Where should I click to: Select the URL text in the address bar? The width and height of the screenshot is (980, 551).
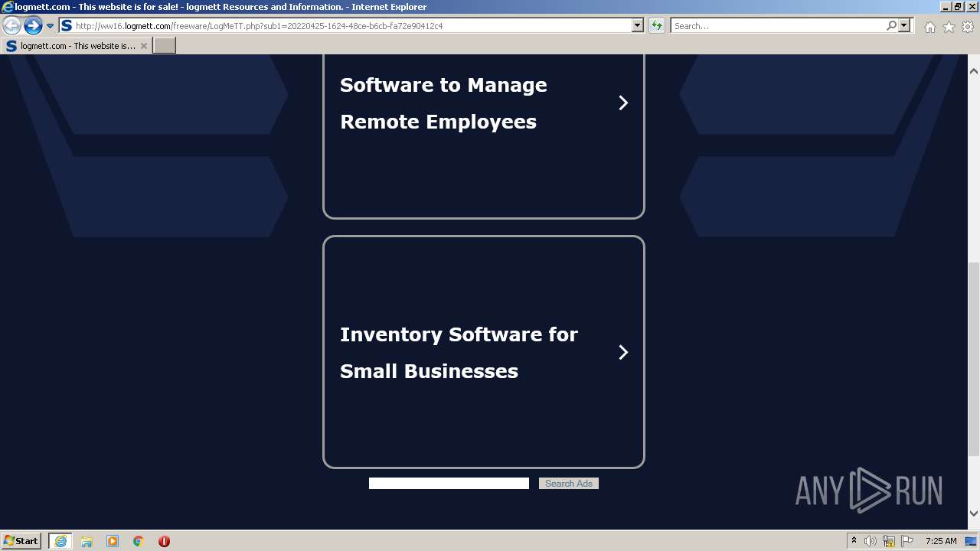point(259,26)
